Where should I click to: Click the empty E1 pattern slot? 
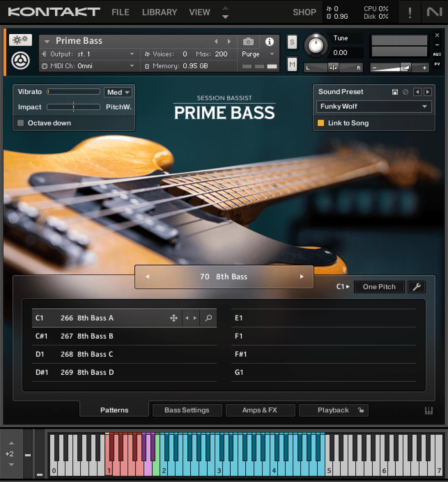tap(324, 318)
